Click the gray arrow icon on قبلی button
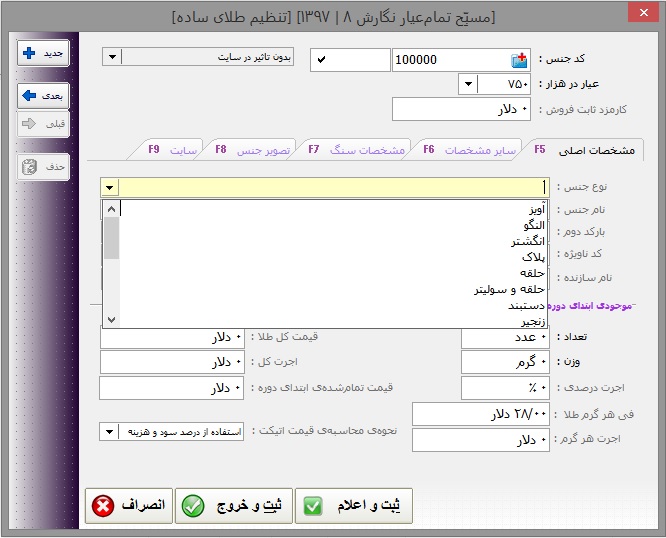 [29, 124]
